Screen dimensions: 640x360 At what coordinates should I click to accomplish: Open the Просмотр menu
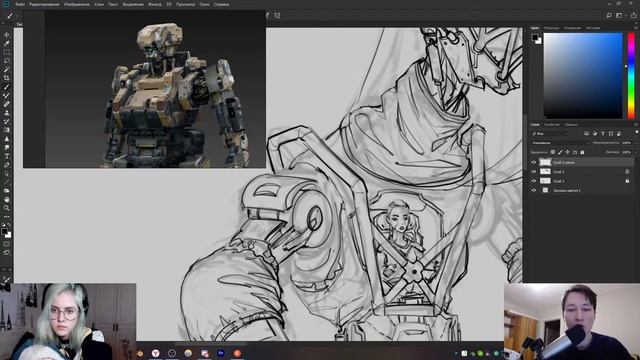[x=185, y=4]
